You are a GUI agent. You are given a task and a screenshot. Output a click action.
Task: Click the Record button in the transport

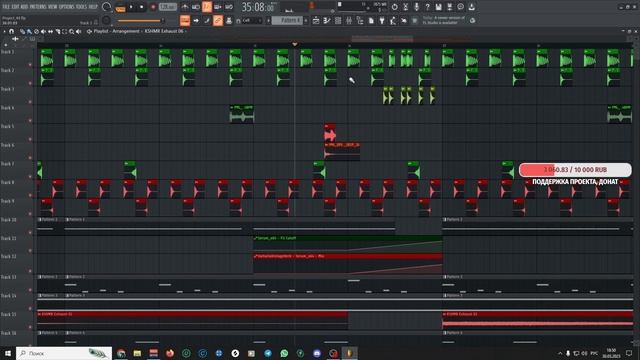pos(153,7)
